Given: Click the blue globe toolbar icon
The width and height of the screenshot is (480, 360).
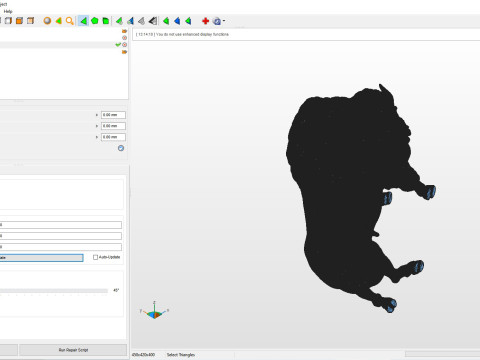Looking at the screenshot, I should tap(217, 21).
